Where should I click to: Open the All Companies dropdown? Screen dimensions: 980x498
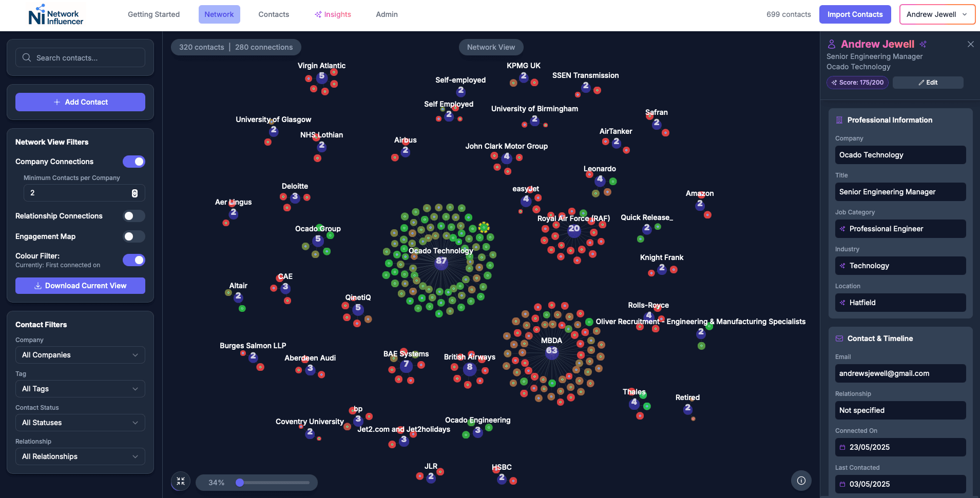[80, 354]
